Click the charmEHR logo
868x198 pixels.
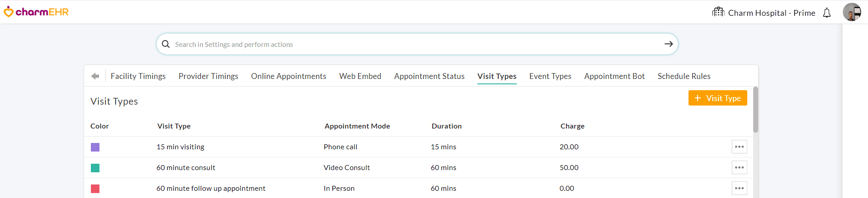pyautogui.click(x=36, y=12)
